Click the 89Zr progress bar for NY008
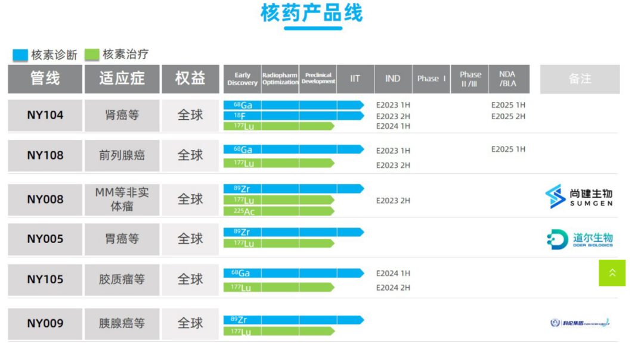Viewport: 644px width, 352px height. 293,189
